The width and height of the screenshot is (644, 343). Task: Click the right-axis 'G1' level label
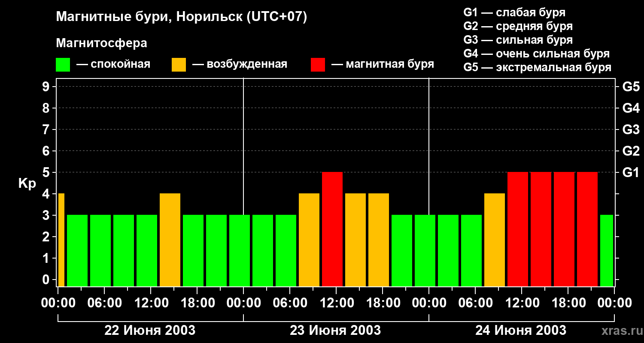(631, 172)
